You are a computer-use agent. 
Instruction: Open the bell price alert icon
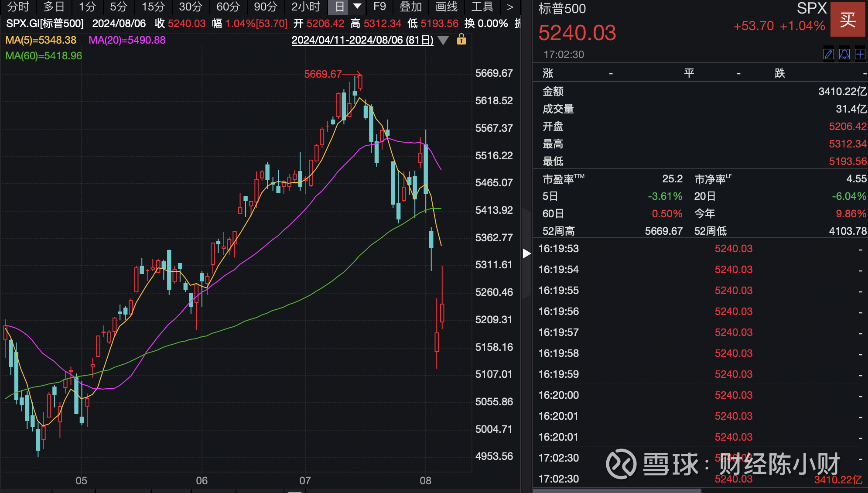point(844,54)
